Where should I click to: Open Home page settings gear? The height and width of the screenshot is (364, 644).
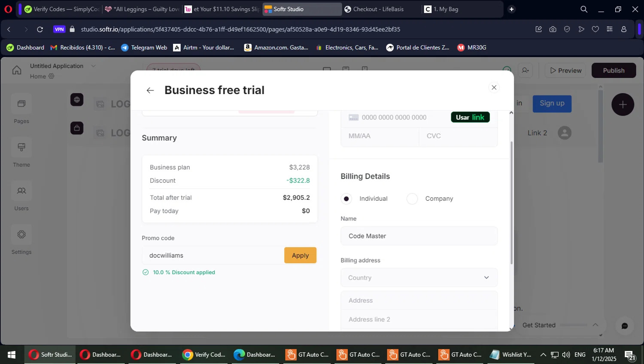point(52,76)
